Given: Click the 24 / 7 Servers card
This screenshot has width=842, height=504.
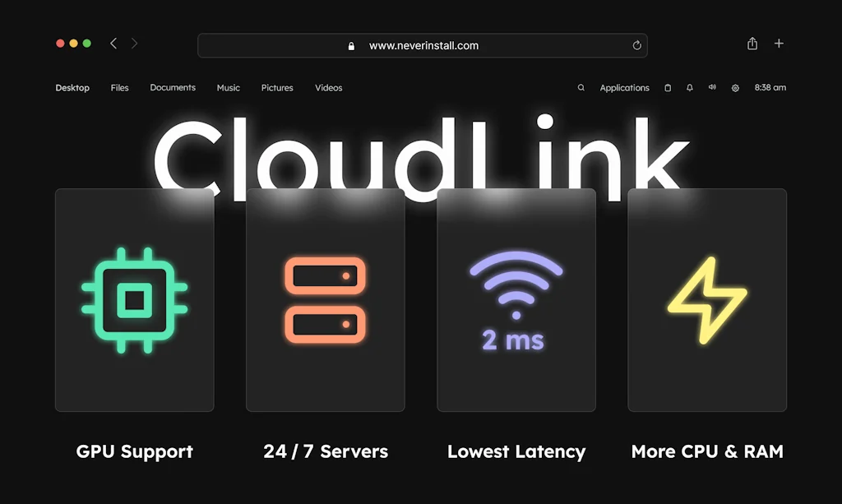Looking at the screenshot, I should 326,300.
